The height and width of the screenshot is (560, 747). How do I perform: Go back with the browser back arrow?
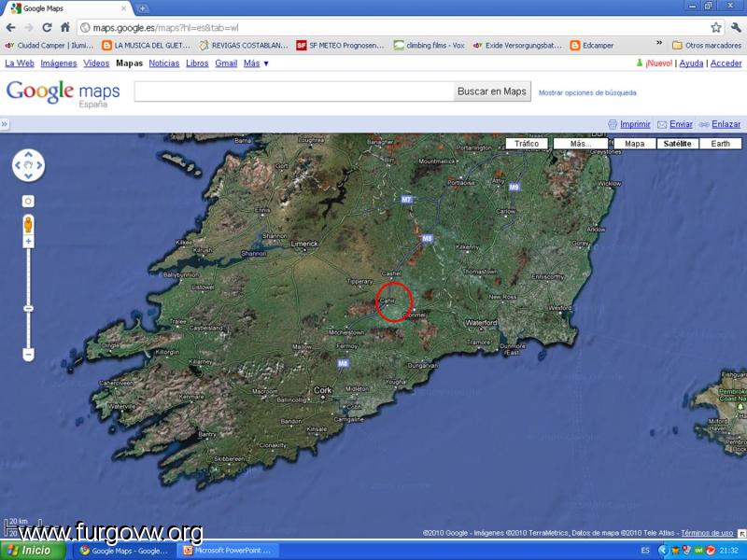[10, 28]
